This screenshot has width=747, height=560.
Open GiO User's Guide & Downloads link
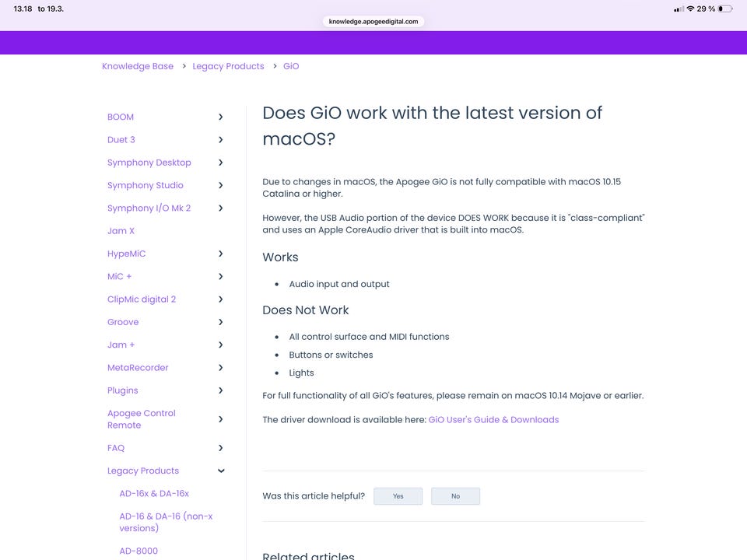pos(493,420)
